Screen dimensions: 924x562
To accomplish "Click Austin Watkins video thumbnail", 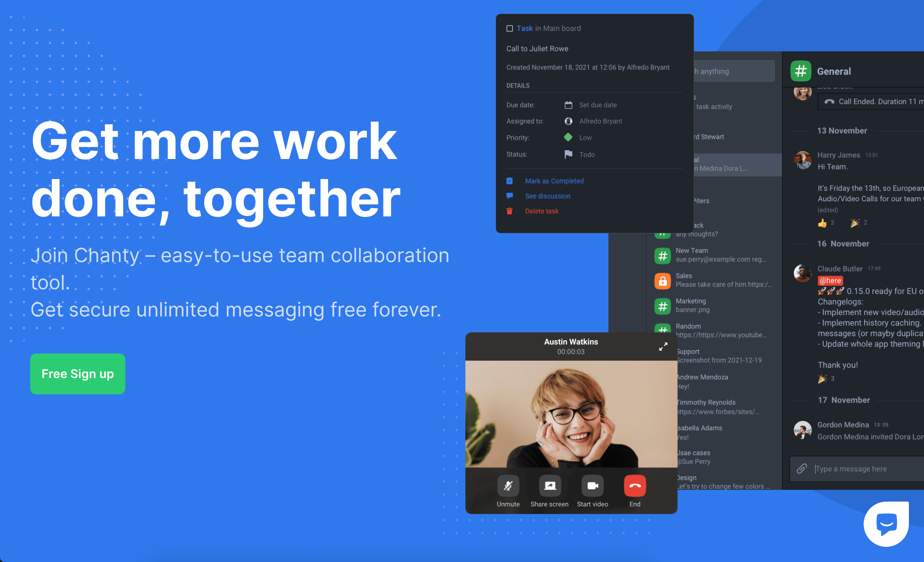I will [571, 414].
